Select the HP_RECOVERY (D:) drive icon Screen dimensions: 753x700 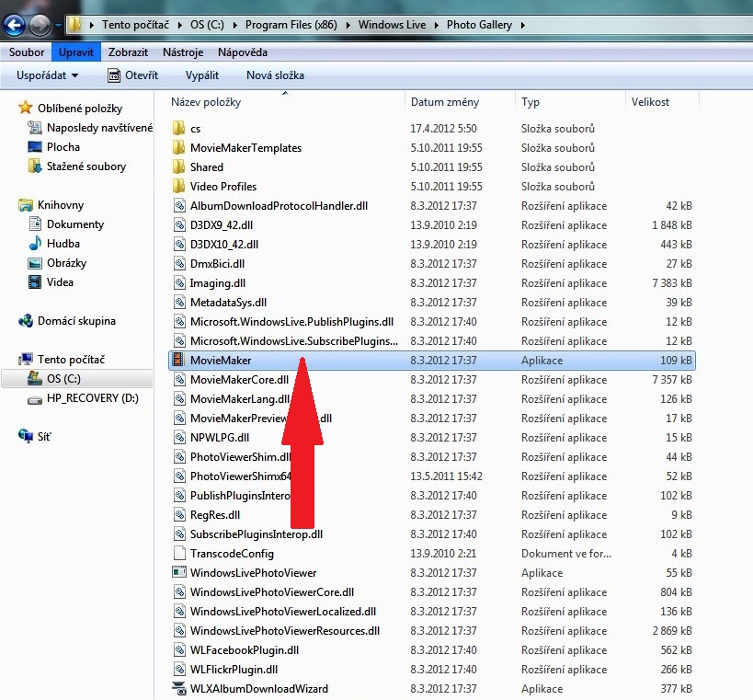[35, 400]
